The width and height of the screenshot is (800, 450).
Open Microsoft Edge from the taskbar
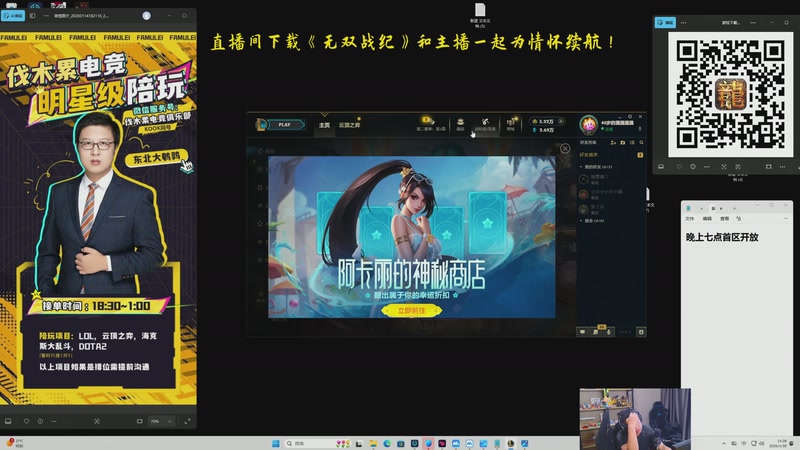[387, 443]
